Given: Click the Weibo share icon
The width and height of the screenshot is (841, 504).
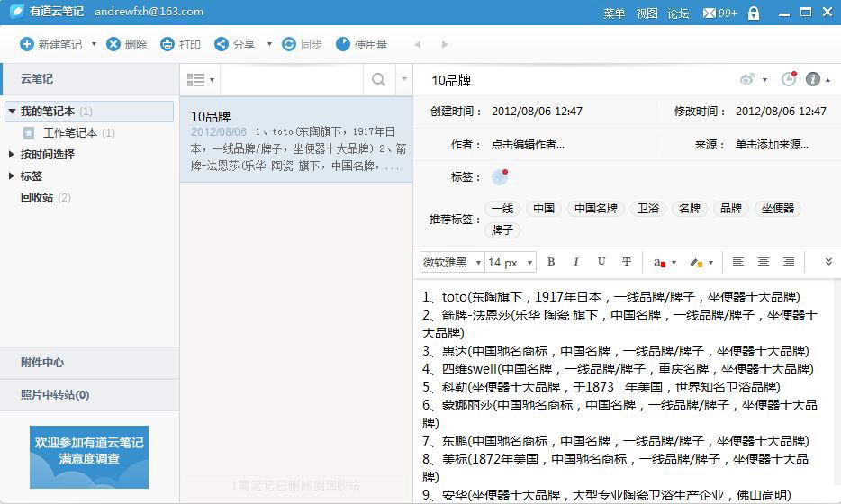Looking at the screenshot, I should click(x=747, y=79).
